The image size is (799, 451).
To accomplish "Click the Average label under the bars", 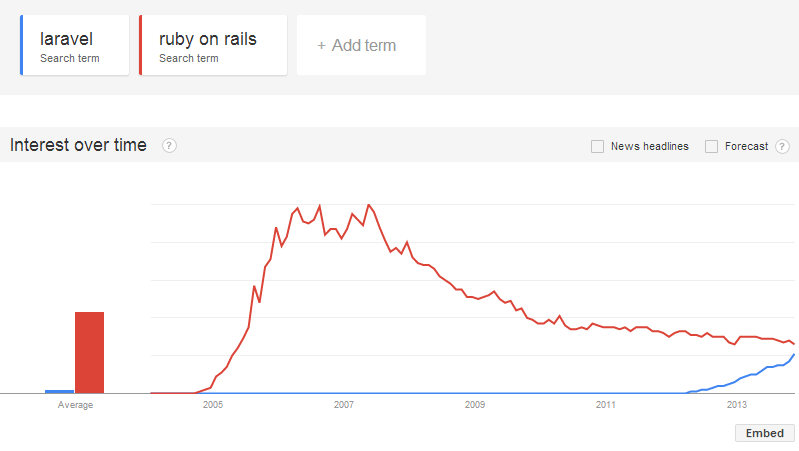I will click(x=75, y=405).
